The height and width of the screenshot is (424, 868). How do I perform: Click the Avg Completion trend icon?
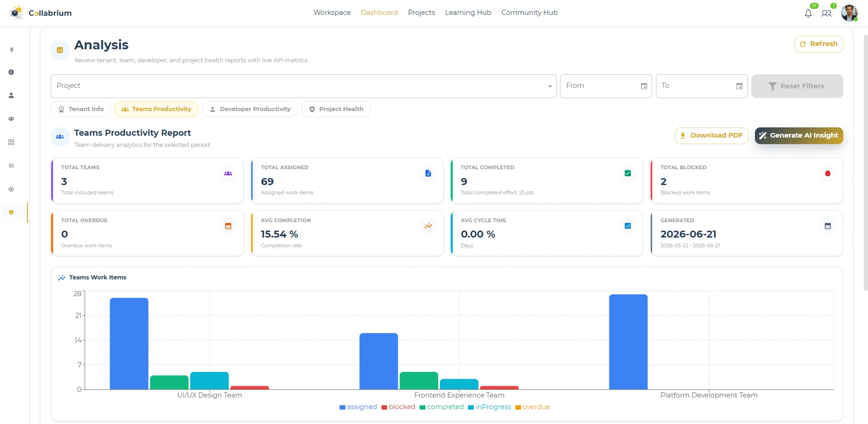pos(428,226)
